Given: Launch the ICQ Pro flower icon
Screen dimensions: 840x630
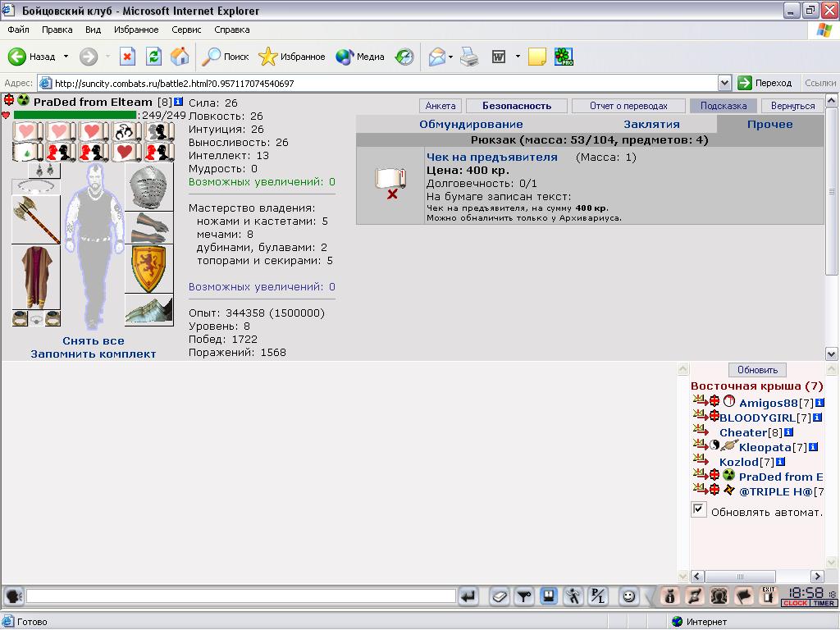Looking at the screenshot, I should (x=564, y=57).
